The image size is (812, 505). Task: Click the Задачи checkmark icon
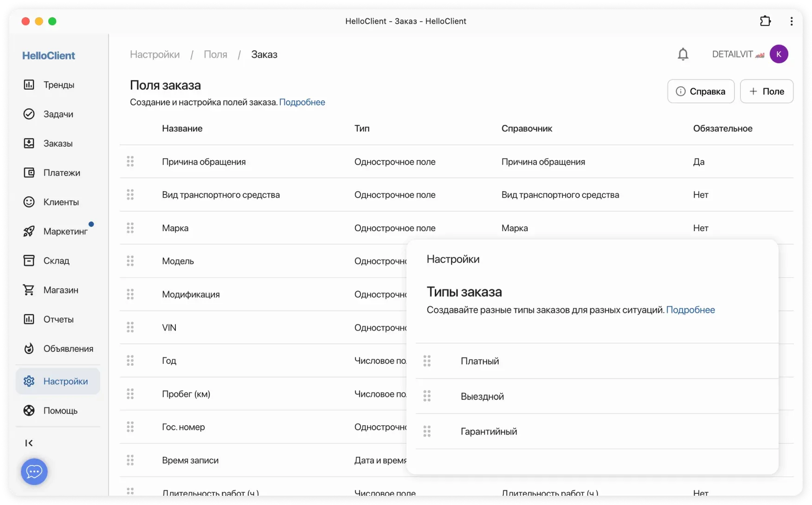pos(29,114)
